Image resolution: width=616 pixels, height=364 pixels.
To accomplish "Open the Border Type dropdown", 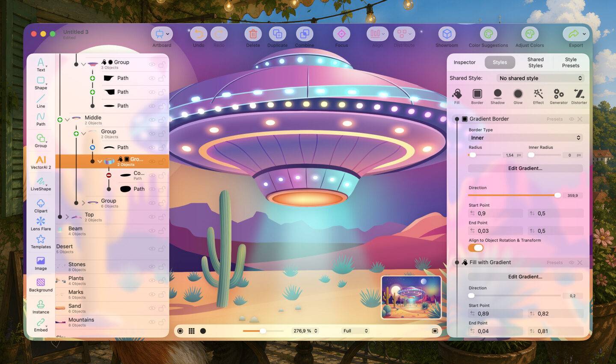I will [525, 138].
